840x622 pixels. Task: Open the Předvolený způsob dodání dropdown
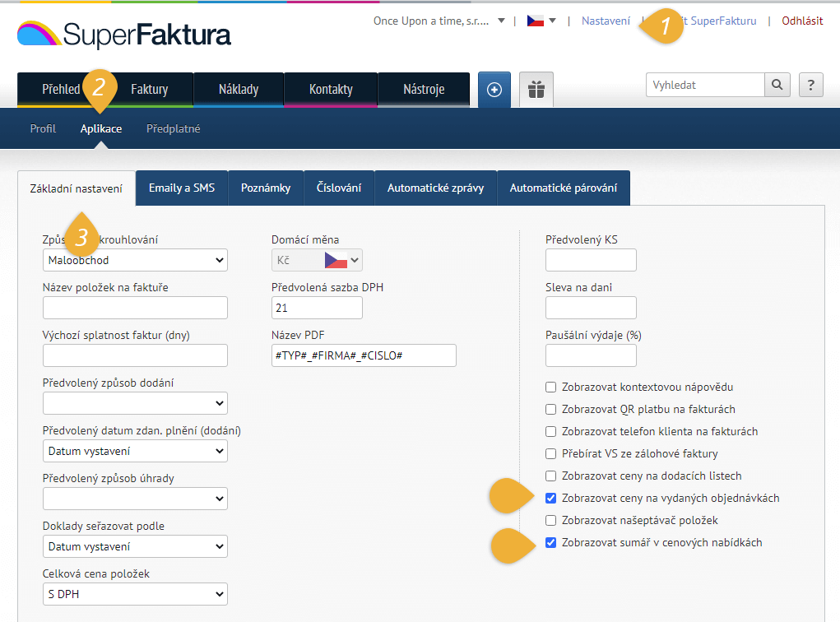(x=135, y=403)
